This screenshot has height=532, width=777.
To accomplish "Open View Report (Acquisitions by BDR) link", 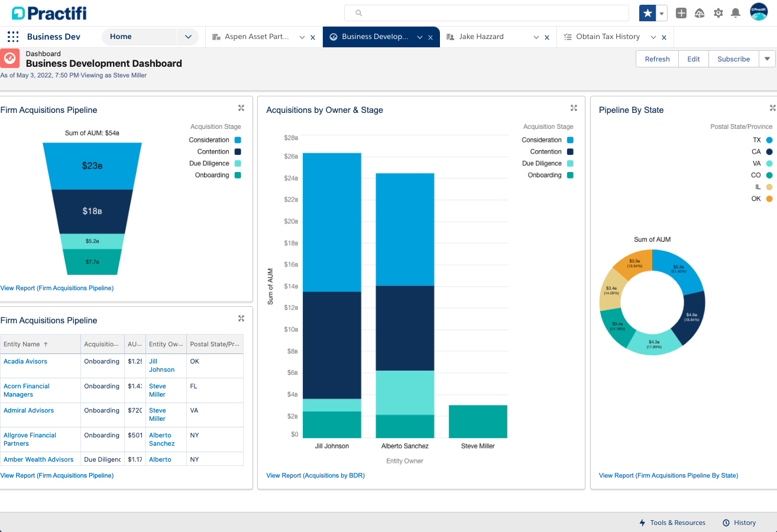I will point(315,475).
